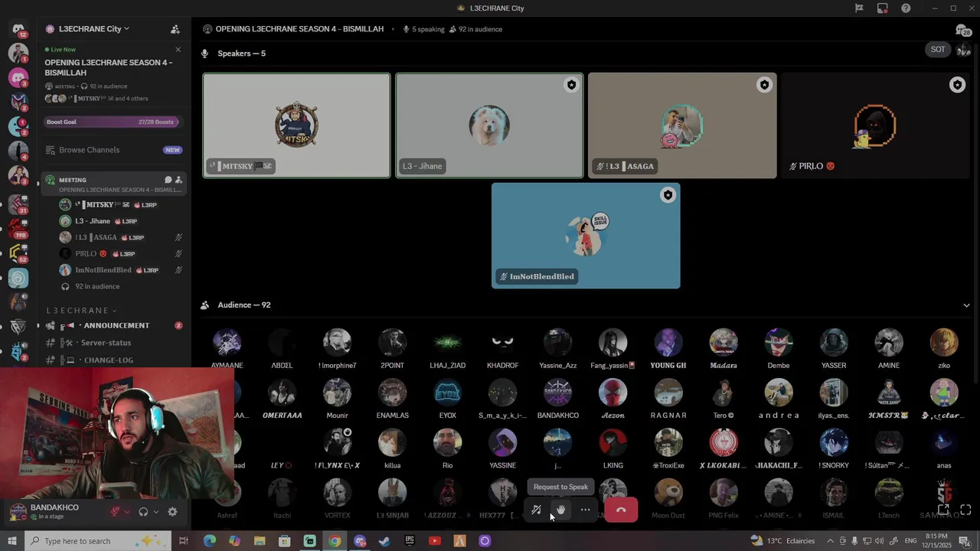Open Google Chrome in taskbar
The height and width of the screenshot is (551, 980).
pos(335,541)
